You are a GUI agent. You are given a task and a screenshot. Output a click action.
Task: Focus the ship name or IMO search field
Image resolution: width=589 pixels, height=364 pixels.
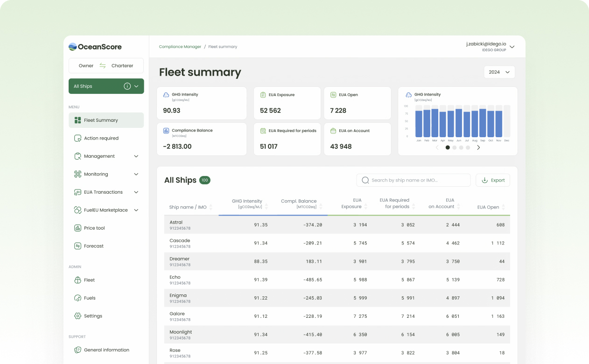(414, 180)
